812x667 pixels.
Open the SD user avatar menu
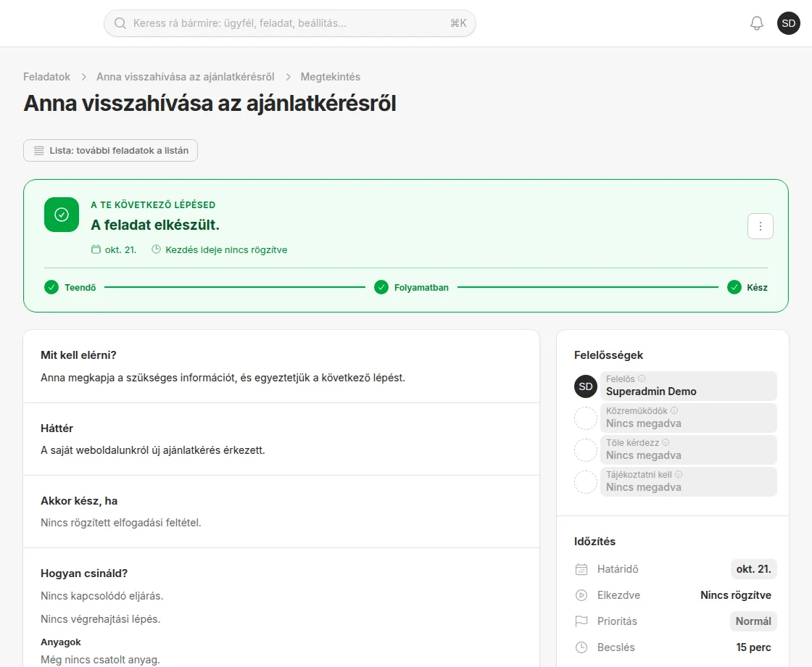tap(788, 23)
